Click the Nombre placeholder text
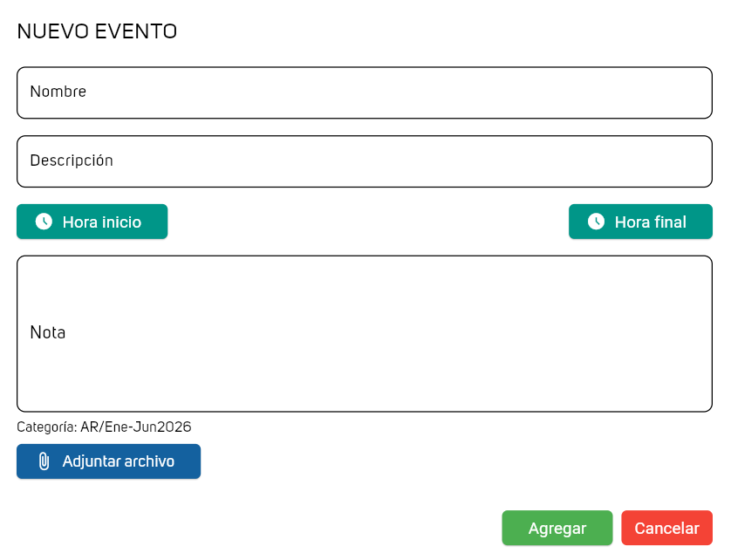The image size is (731, 560). click(58, 92)
